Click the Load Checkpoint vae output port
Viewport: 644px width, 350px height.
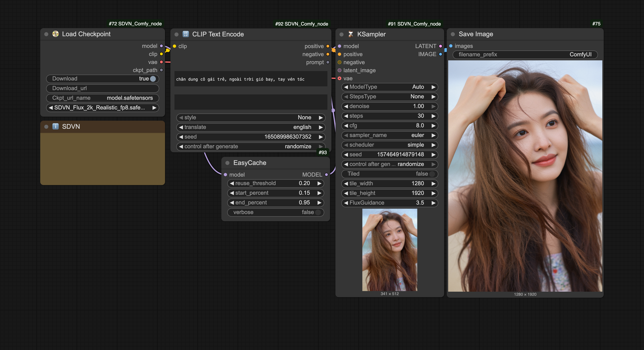pos(161,62)
